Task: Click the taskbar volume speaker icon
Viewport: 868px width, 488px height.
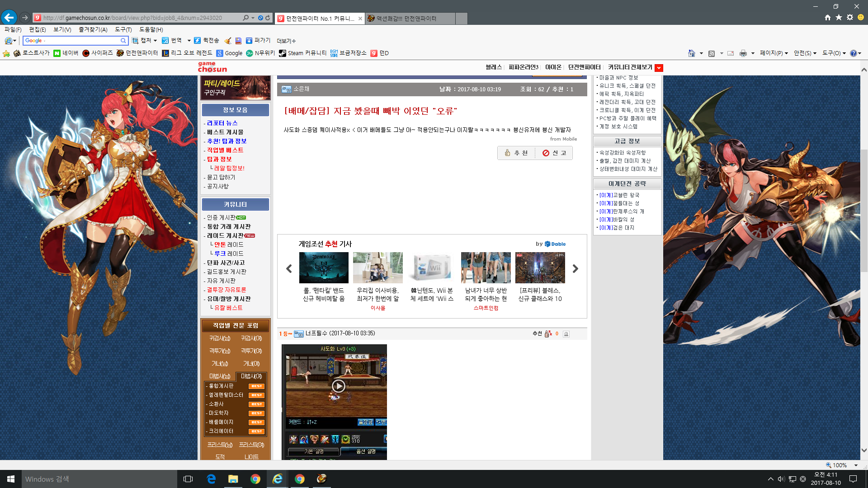Action: (781, 479)
